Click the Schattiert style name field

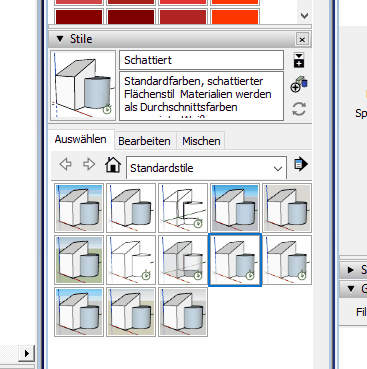201,60
